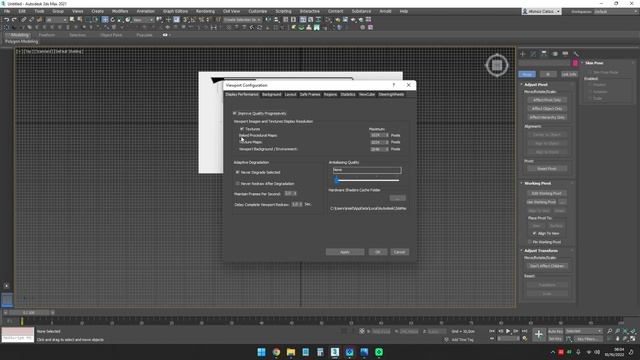Open the Workspaces dropdown
This screenshot has height=360, width=640.
point(614,11)
